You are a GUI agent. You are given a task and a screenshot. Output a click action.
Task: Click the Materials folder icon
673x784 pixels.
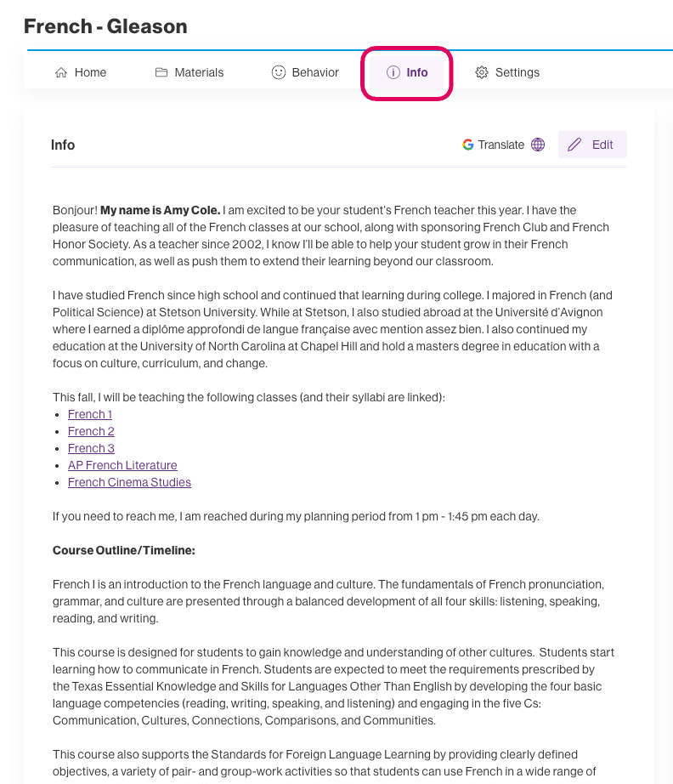tap(161, 73)
